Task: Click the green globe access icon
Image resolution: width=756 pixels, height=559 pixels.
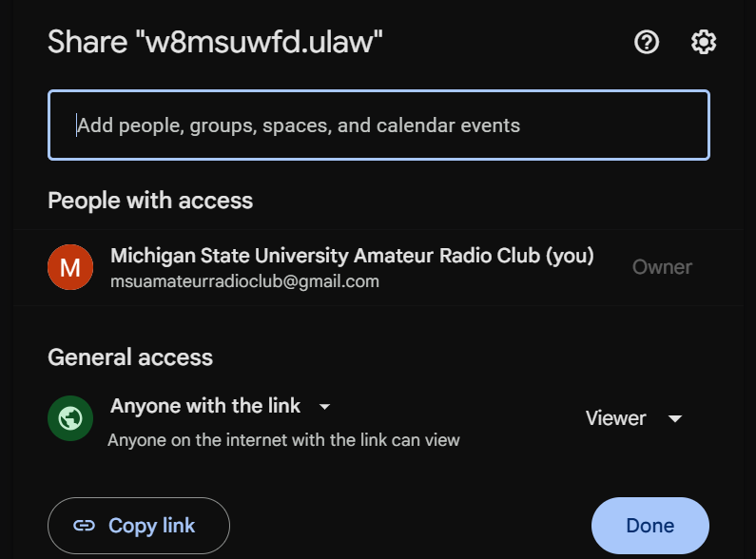Action: coord(70,418)
